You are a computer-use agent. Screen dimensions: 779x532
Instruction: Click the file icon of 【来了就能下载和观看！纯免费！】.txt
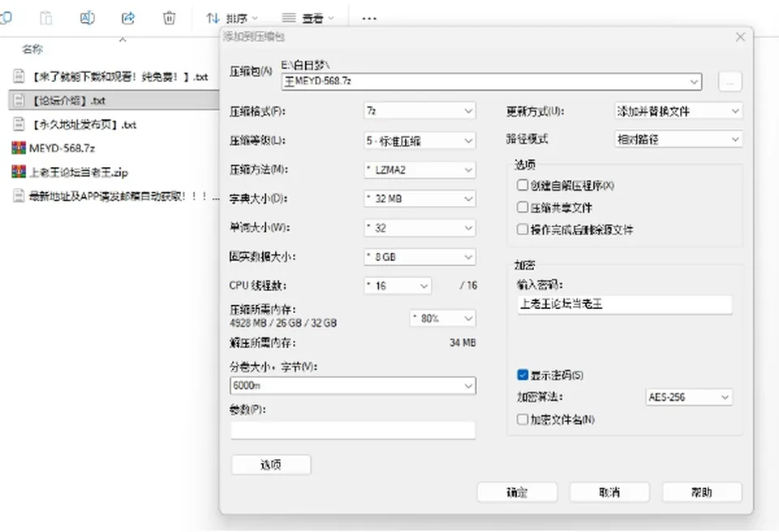[x=19, y=76]
